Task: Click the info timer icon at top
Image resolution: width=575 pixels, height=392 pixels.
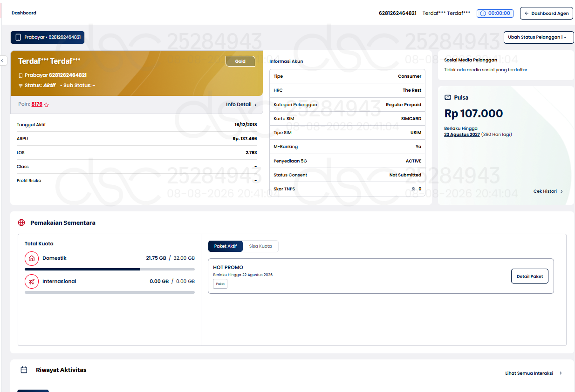Action: [x=483, y=14]
